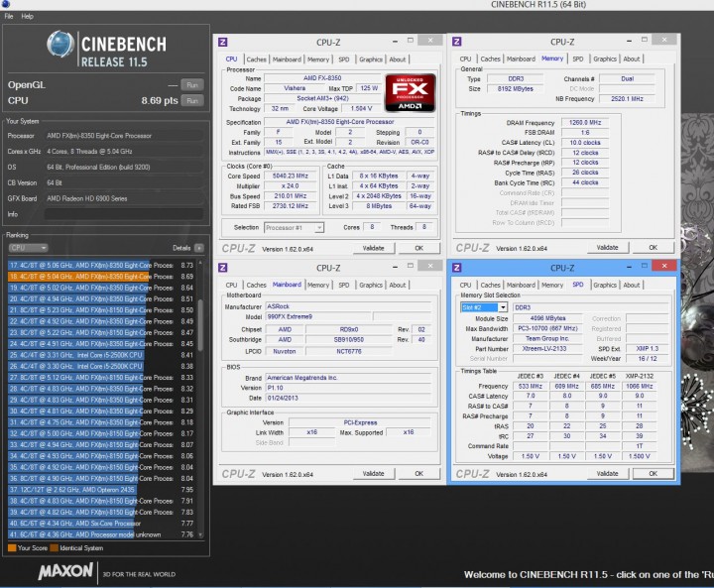Viewport: 714px width, 588px height.
Task: Open the File menu
Action: [x=9, y=17]
